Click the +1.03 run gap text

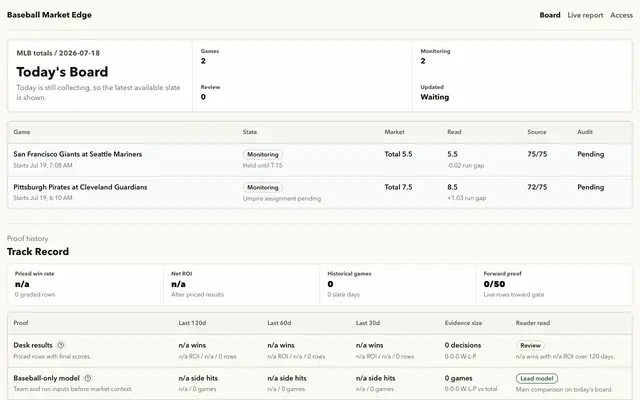point(467,198)
